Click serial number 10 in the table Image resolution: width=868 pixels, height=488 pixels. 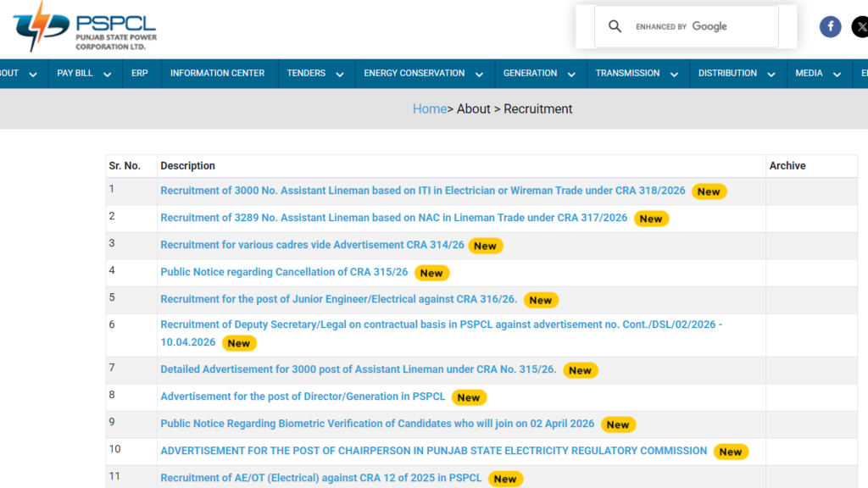pyautogui.click(x=114, y=449)
